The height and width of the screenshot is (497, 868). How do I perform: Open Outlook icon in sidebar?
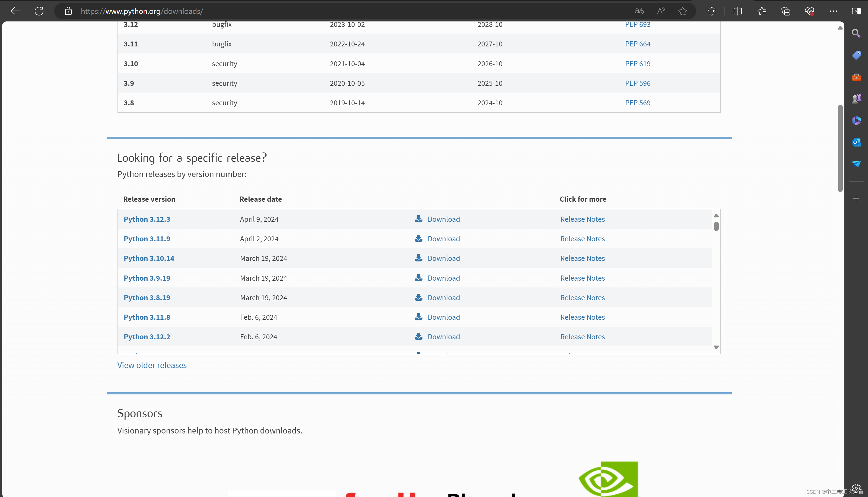click(856, 142)
